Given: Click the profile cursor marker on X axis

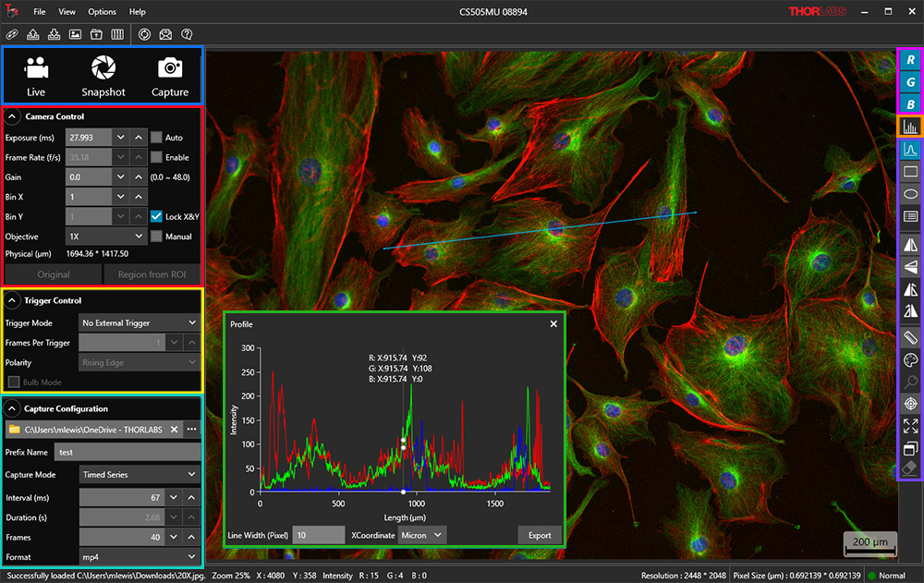Looking at the screenshot, I should (403, 492).
